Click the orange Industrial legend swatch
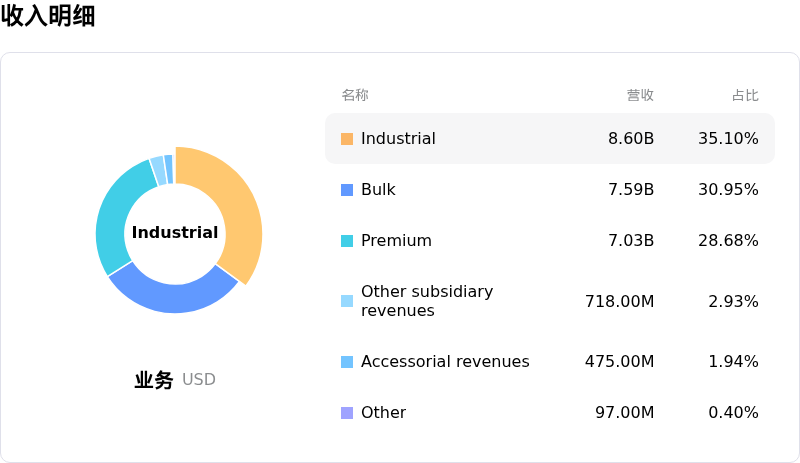Image resolution: width=800 pixels, height=463 pixels. (x=347, y=139)
